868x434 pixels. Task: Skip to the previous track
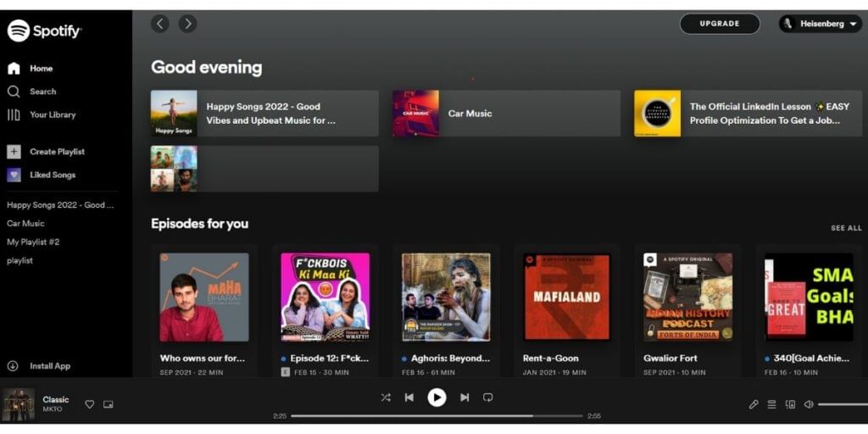coord(409,398)
